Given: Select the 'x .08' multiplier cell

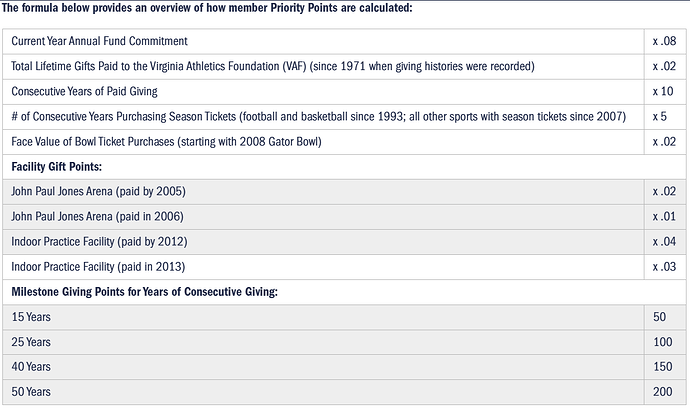Looking at the screenshot, I should coord(662,41).
